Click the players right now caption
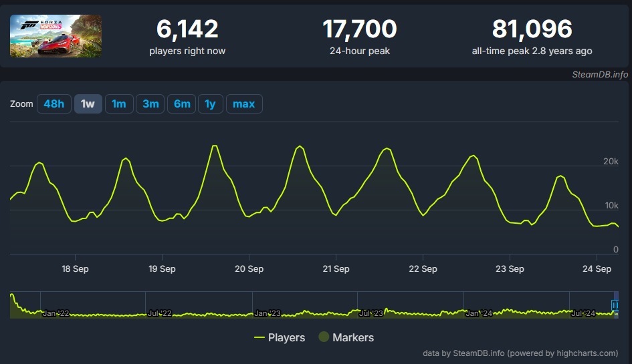The width and height of the screenshot is (632, 364). click(x=187, y=51)
